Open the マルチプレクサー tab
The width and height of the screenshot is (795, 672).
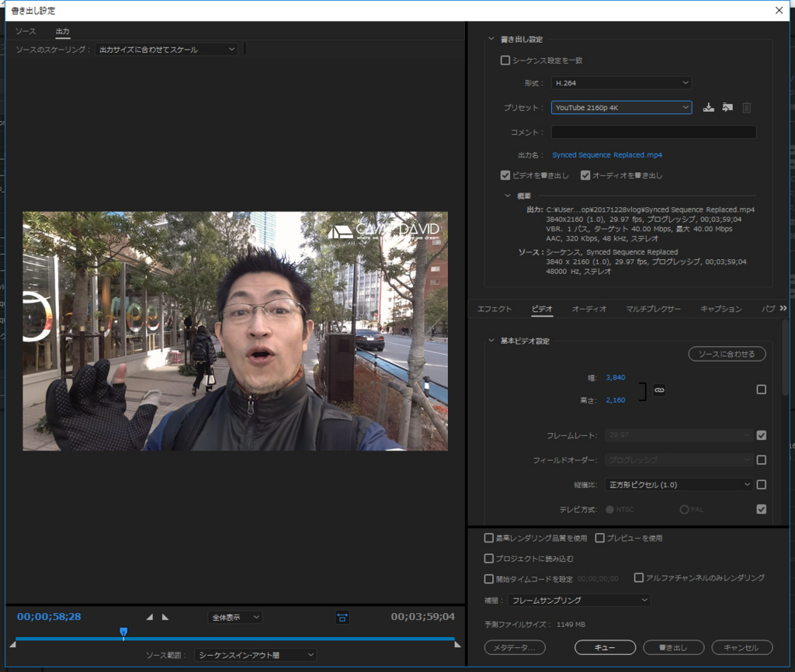(653, 309)
